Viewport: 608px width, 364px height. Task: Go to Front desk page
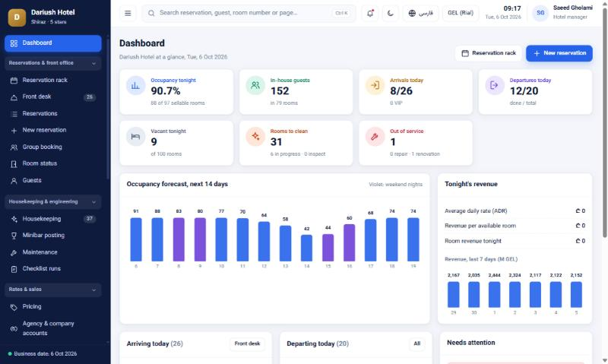coord(53,97)
